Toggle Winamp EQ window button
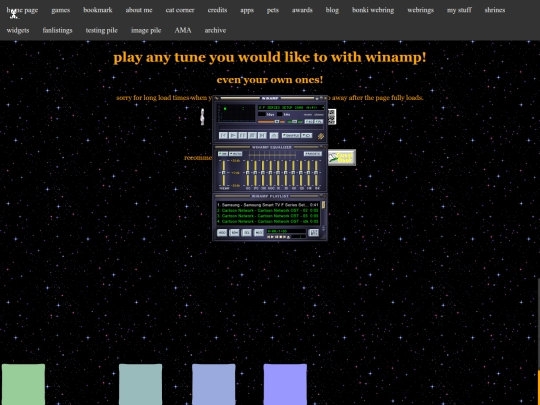This screenshot has height=405, width=540. pyautogui.click(x=309, y=122)
